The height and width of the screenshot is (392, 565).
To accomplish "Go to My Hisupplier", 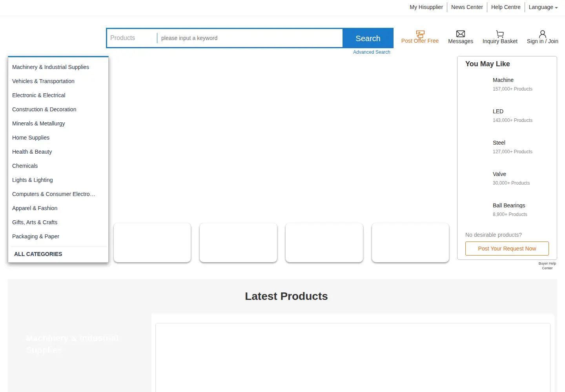I will (x=426, y=7).
